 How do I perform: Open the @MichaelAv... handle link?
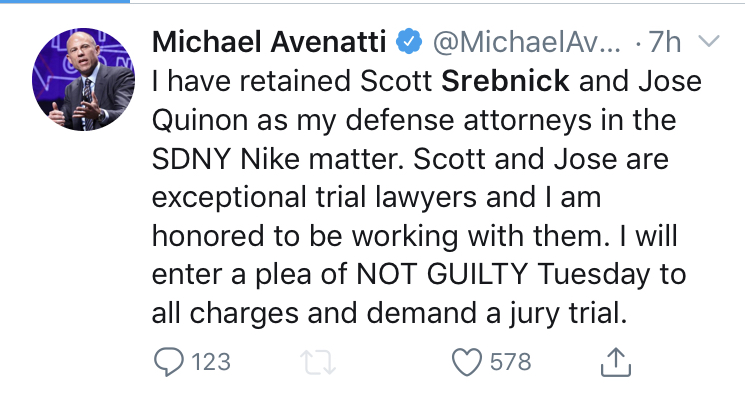coord(526,41)
